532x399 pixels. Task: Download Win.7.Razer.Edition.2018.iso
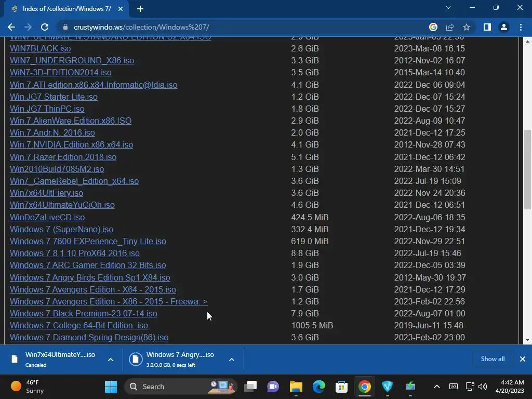click(x=63, y=157)
